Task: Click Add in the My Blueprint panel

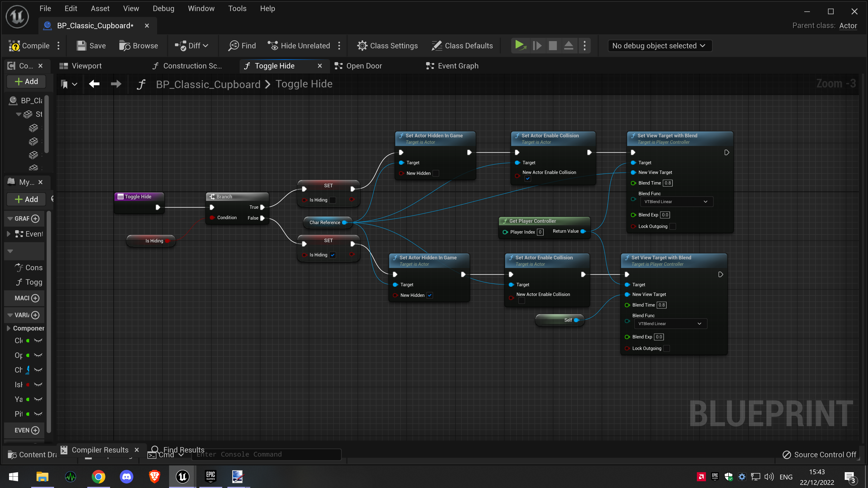Action: tap(27, 199)
